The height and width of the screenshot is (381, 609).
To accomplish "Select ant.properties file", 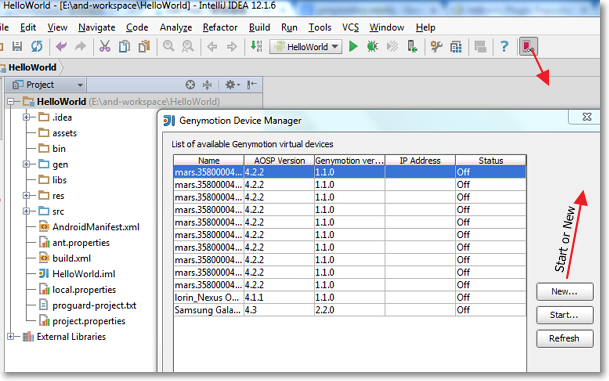I will [81, 243].
